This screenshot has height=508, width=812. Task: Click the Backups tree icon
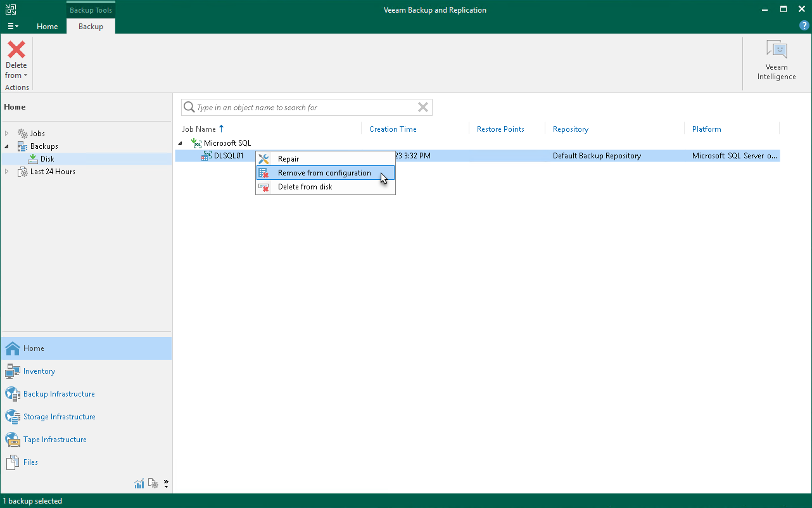click(x=23, y=146)
